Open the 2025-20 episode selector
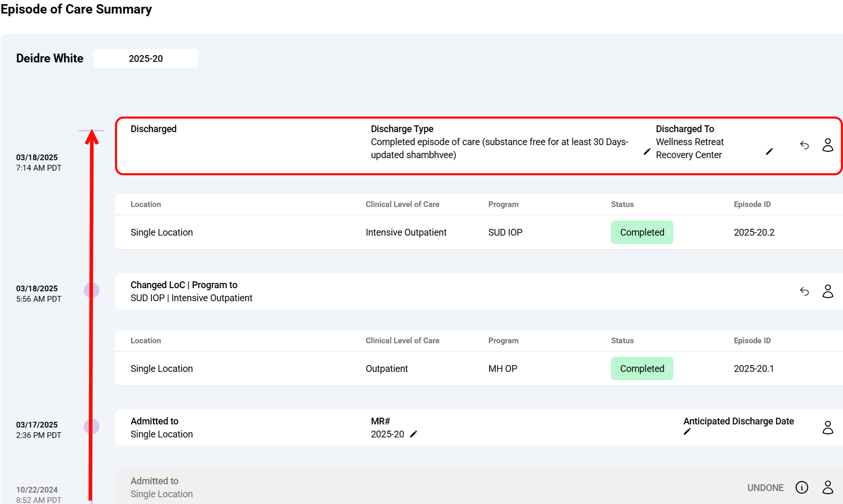The height and width of the screenshot is (504, 843). coord(146,59)
